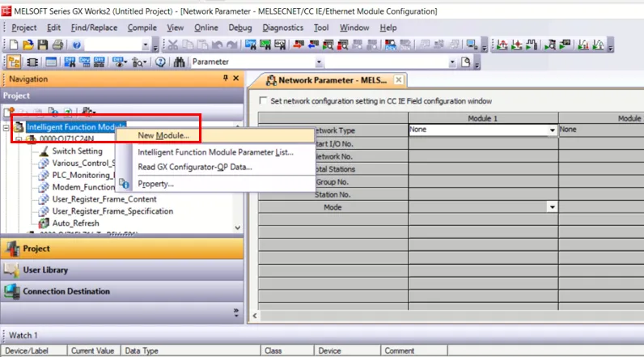
Task: Open Debug menu
Action: click(x=239, y=28)
